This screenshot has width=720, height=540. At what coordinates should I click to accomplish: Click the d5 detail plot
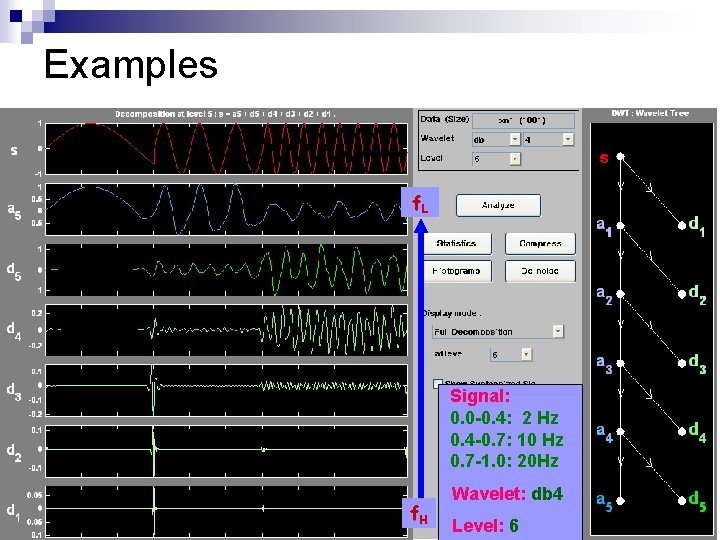pyautogui.click(x=226, y=270)
